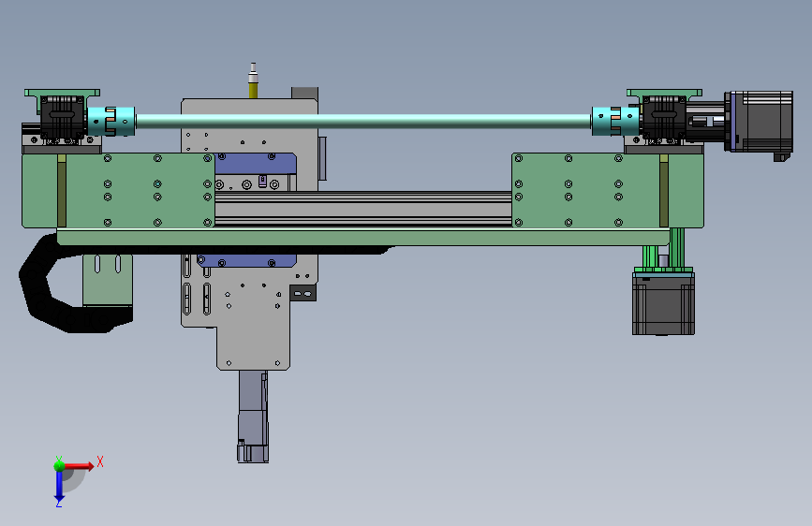Click the blue Z axis arrow of the triad
The image size is (812, 526).
(59, 486)
